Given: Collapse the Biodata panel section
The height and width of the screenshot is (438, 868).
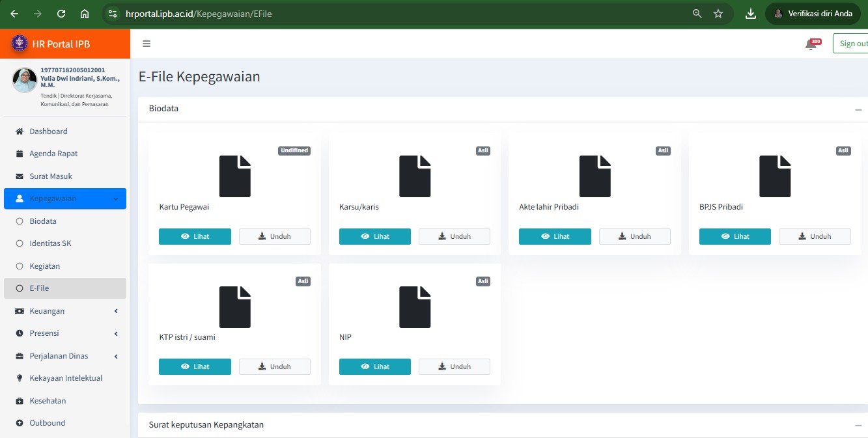Looking at the screenshot, I should pyautogui.click(x=858, y=109).
